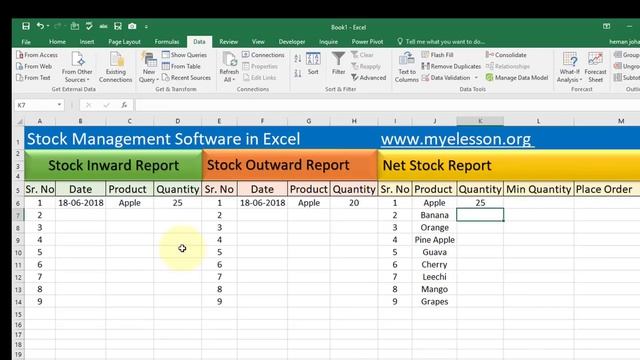Import data with From Web
The image size is (640, 360).
click(34, 66)
